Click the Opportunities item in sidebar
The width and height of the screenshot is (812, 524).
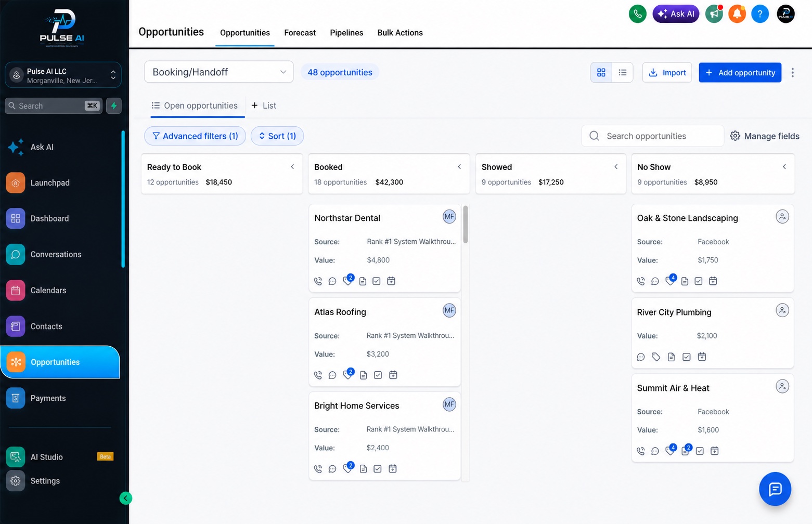pyautogui.click(x=60, y=362)
